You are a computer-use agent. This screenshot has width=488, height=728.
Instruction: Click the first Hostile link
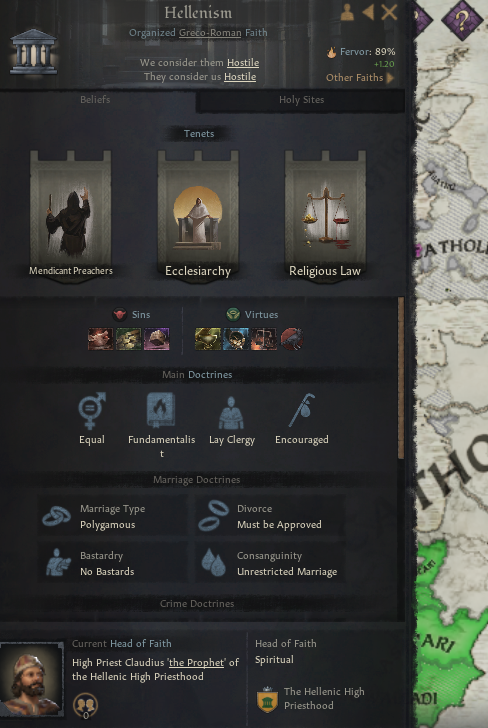(243, 63)
